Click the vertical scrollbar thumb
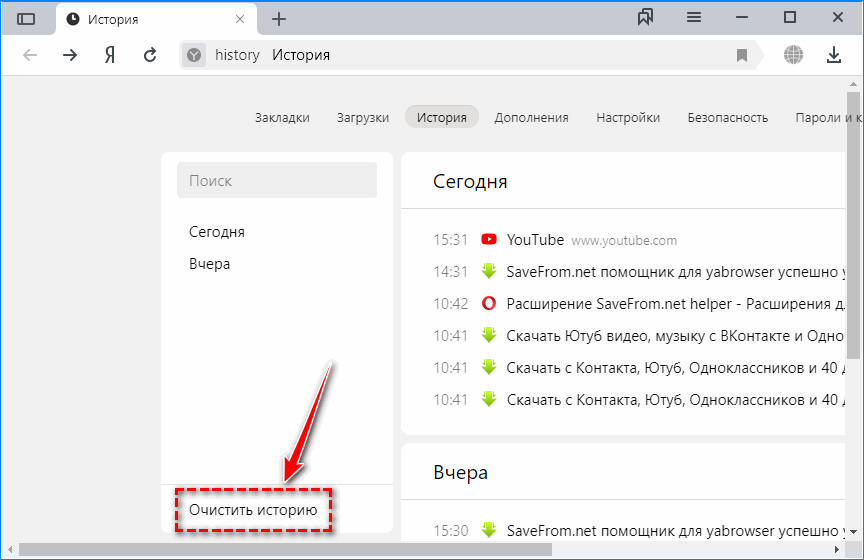864x560 pixels. pos(853,226)
